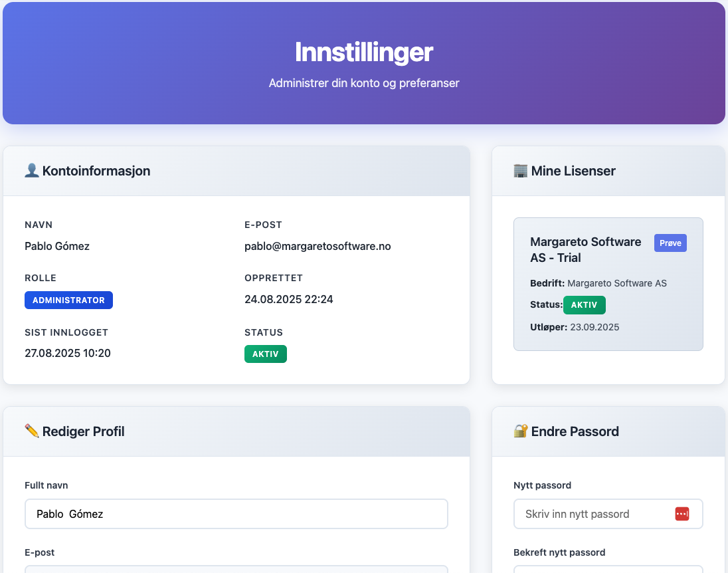Click the green AKTIV status badge under STATUS
Viewport: 728px width, 573px height.
265,354
